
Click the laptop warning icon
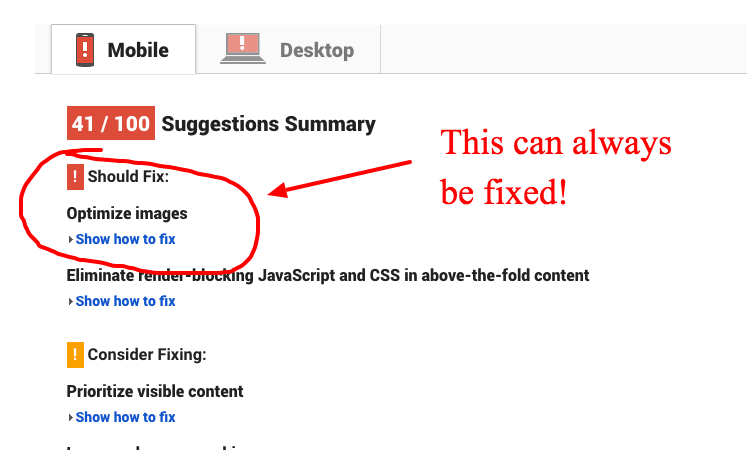tap(242, 48)
